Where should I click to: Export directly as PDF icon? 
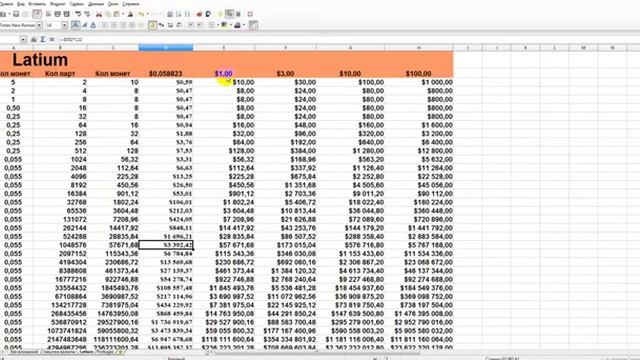click(48, 14)
